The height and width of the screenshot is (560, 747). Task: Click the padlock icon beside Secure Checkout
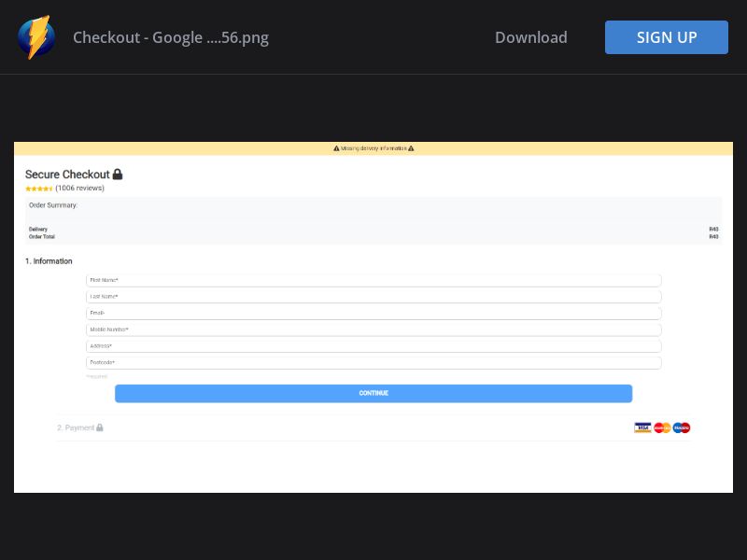[118, 175]
